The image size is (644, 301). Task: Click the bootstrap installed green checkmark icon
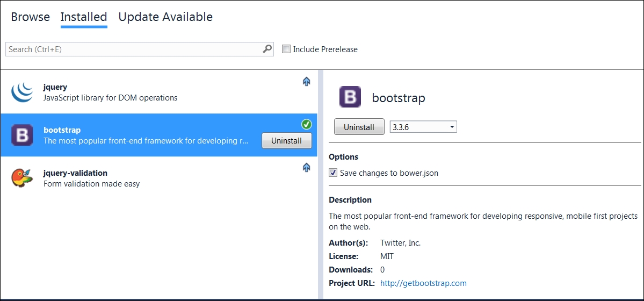[306, 124]
